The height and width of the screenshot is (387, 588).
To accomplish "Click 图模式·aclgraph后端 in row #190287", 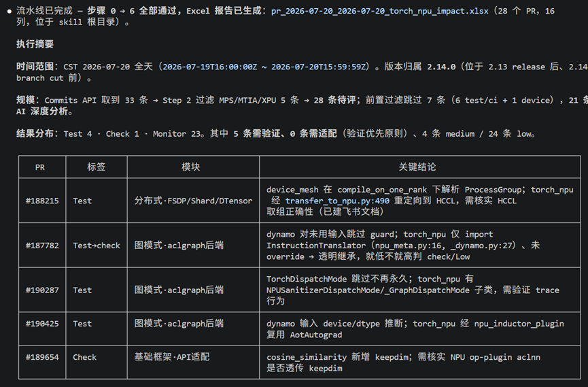I will (x=179, y=290).
